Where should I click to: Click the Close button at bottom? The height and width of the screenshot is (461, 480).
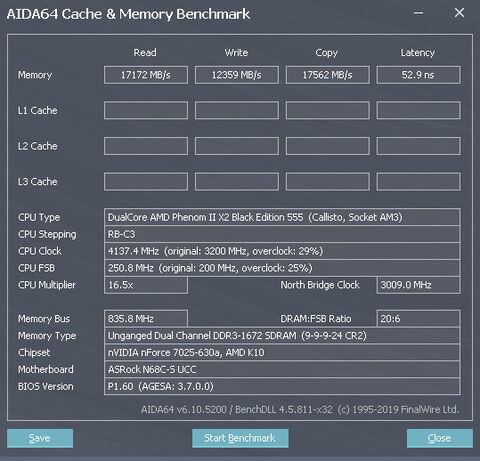coord(440,438)
